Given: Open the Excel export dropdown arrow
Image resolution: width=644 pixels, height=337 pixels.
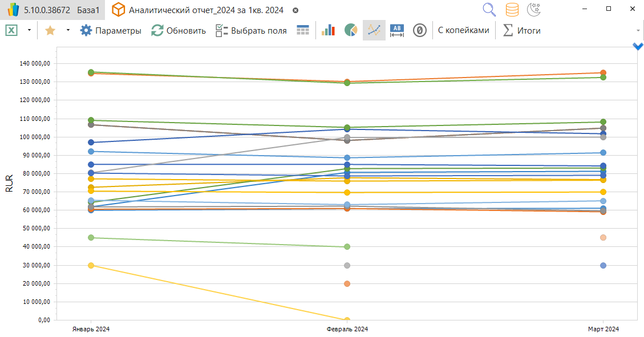Looking at the screenshot, I should [x=29, y=30].
